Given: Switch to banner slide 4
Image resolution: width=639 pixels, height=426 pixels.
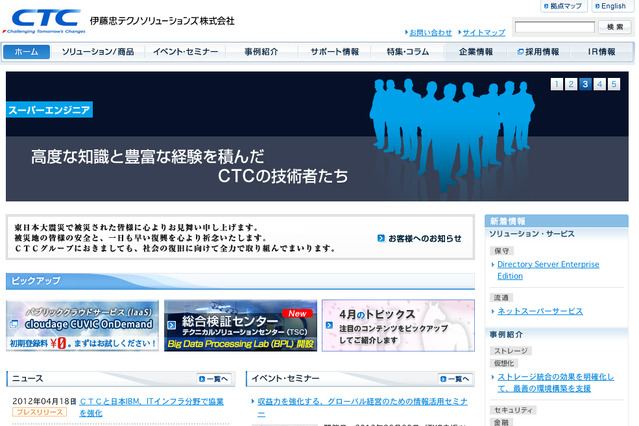Looking at the screenshot, I should [x=600, y=84].
